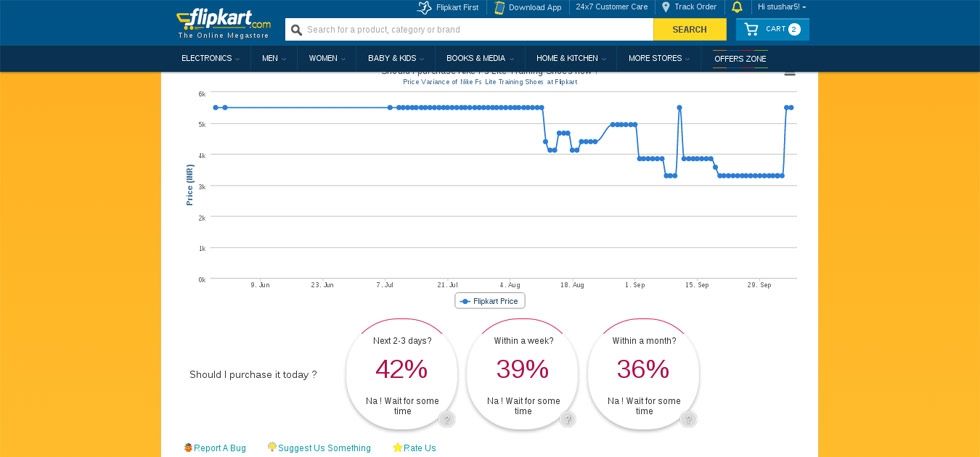Click the Rate Us link
Viewport: 980px width, 457px height.
419,448
